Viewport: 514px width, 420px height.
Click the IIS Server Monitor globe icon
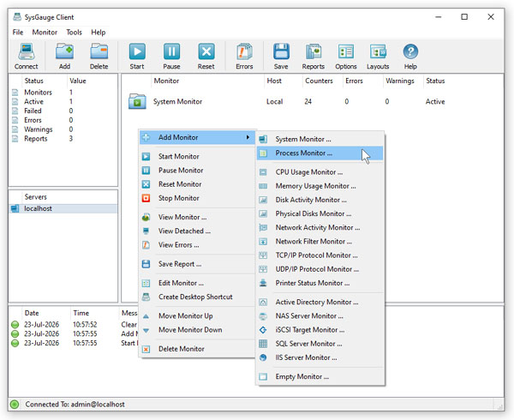pos(263,357)
